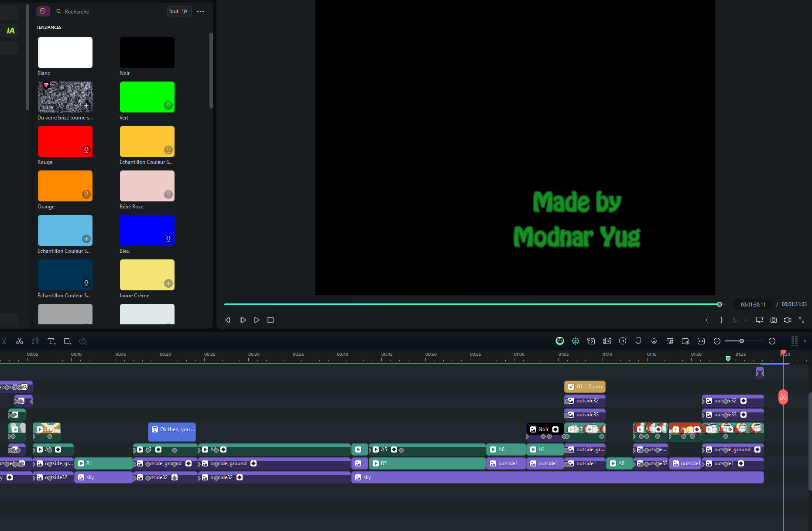Toggle the AI copilot robot icon

[x=559, y=341]
